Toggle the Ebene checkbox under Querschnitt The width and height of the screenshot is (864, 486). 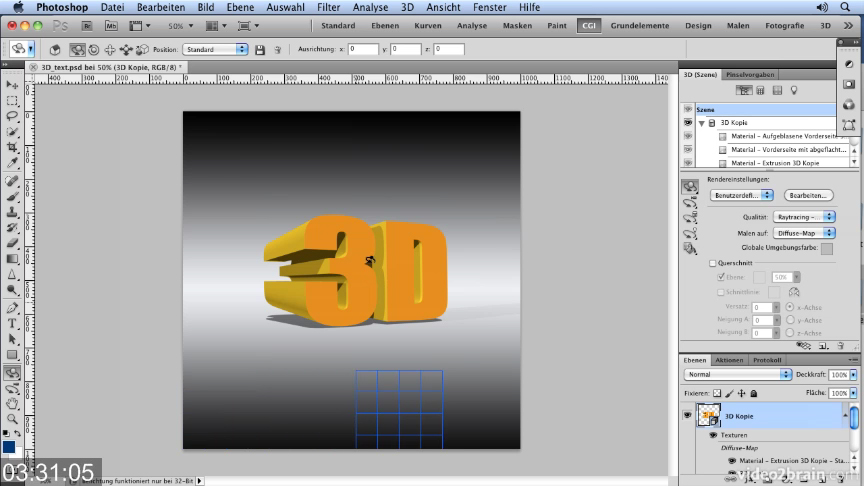tap(721, 277)
